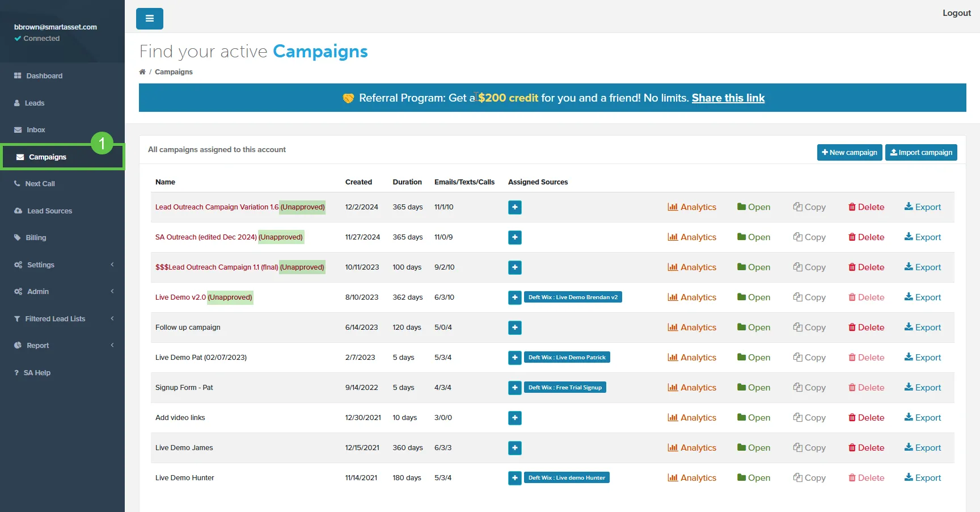Expand the Settings sidebar menu
The width and height of the screenshot is (980, 512).
tap(62, 265)
